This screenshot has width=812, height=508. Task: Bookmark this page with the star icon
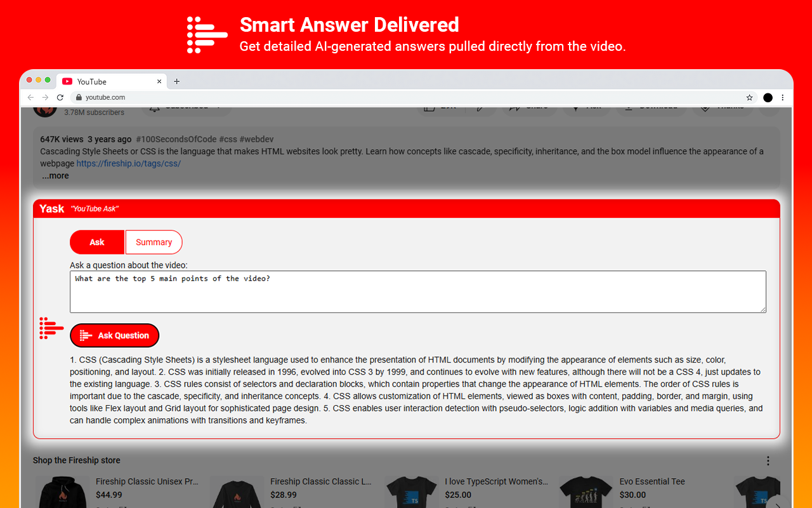tap(749, 98)
